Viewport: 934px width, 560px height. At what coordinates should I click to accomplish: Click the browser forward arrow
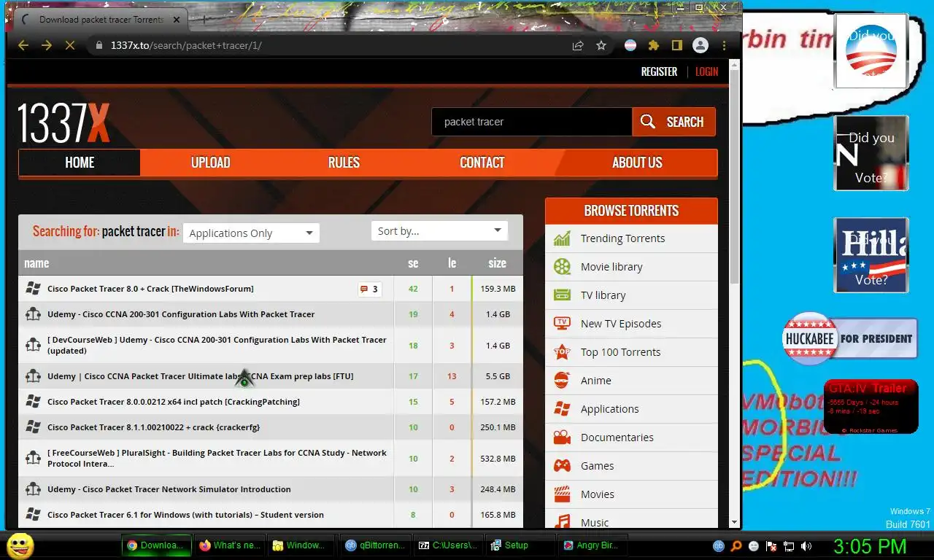coord(47,45)
